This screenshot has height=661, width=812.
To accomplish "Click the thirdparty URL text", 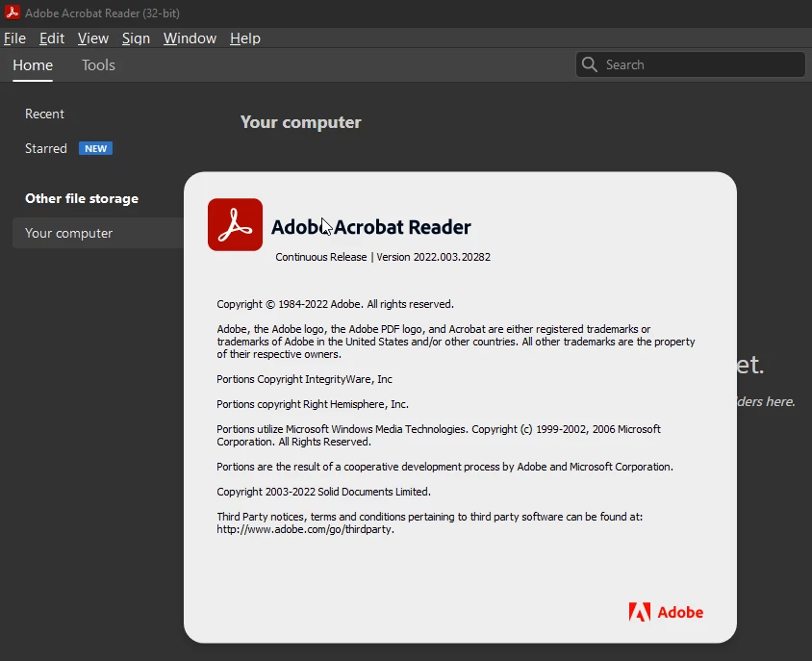I will pyautogui.click(x=306, y=529).
